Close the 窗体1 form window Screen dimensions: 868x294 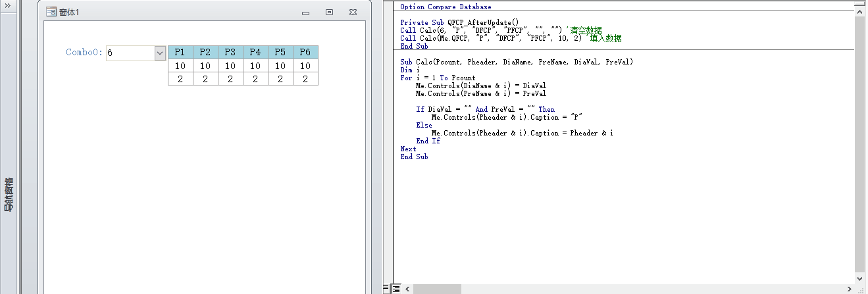[x=354, y=12]
